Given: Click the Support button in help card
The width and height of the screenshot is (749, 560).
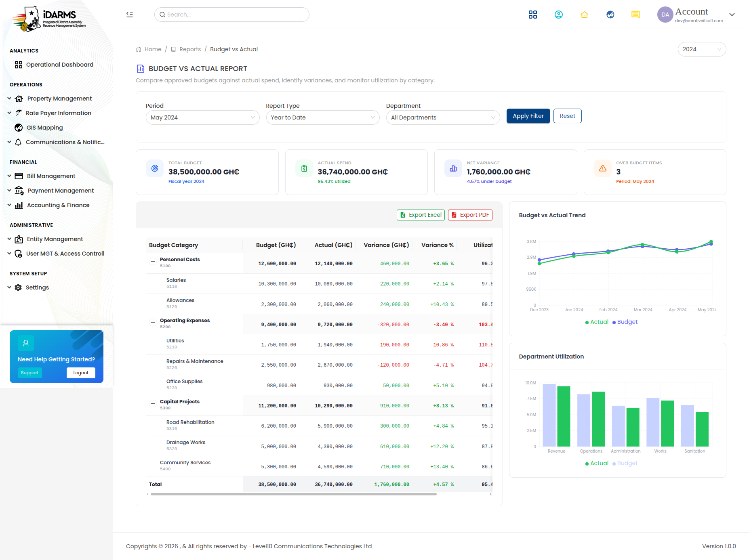Looking at the screenshot, I should click(30, 373).
